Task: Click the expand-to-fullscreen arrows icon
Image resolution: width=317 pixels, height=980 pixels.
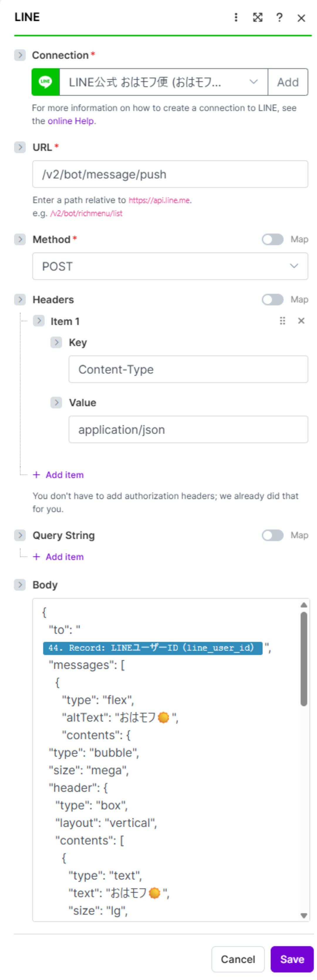Action: point(258,18)
